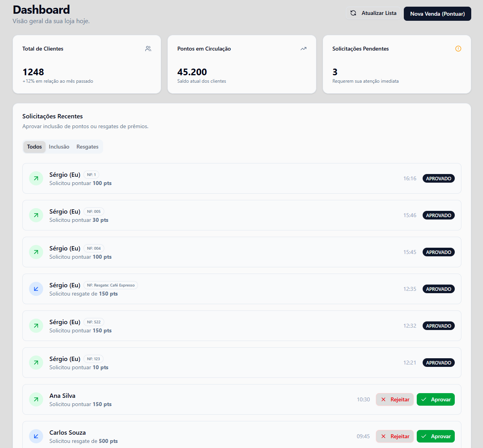Reject Carlos Souza's resgate request

(395, 436)
